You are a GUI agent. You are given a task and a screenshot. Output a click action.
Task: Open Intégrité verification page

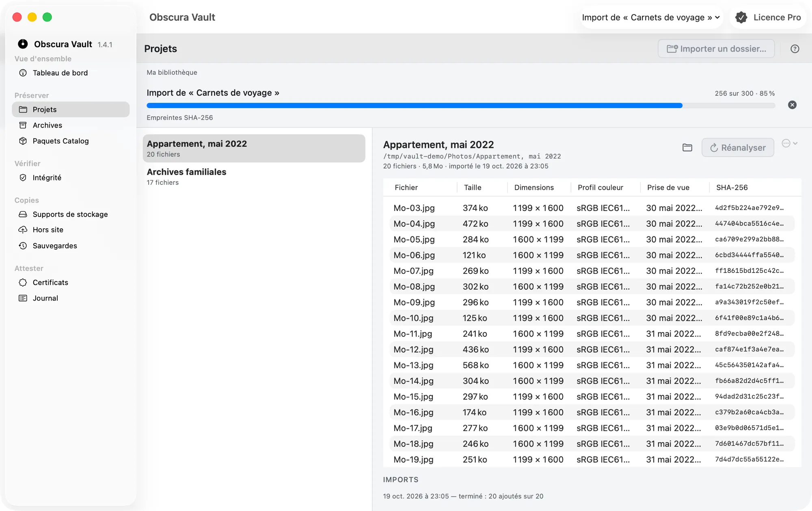(71, 178)
